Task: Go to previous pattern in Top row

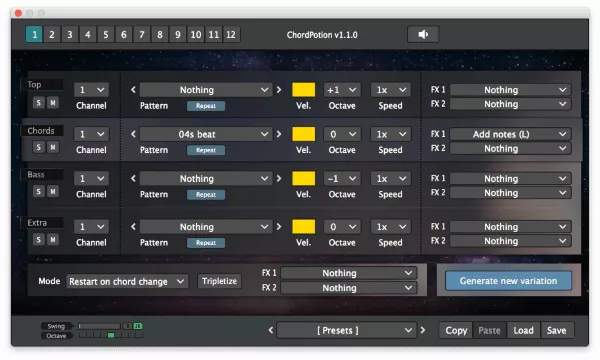Action: (133, 90)
